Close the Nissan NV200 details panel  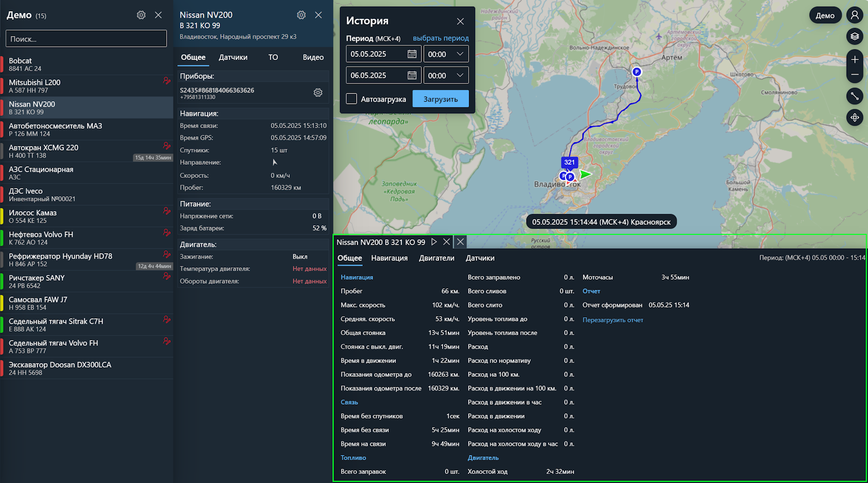(319, 15)
